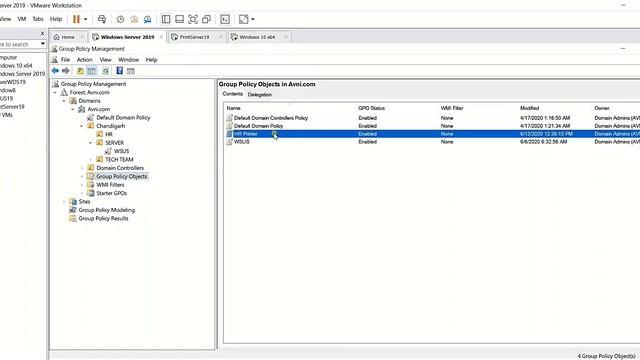The width and height of the screenshot is (640, 360).
Task: Take a snapshot of the virtual machine
Action: pos(120,19)
